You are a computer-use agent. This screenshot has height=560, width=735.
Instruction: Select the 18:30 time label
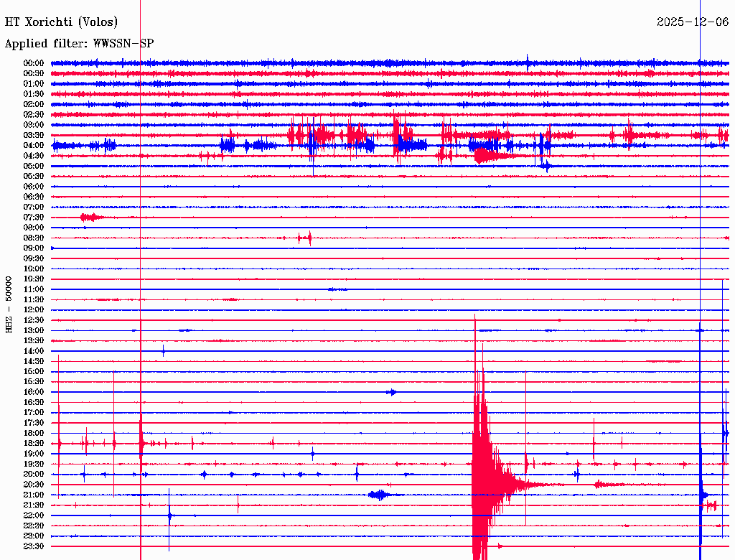pos(34,444)
